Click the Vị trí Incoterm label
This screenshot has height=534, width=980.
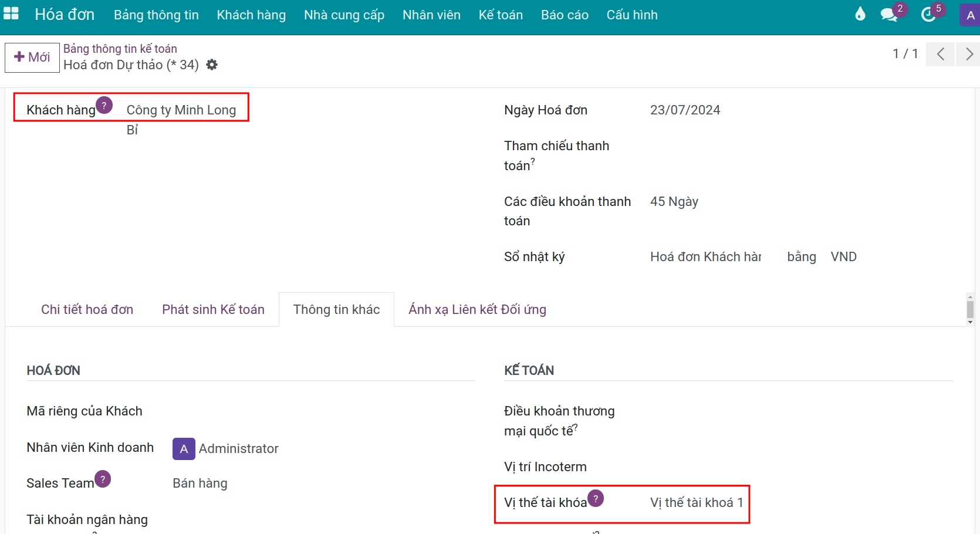[x=545, y=467]
